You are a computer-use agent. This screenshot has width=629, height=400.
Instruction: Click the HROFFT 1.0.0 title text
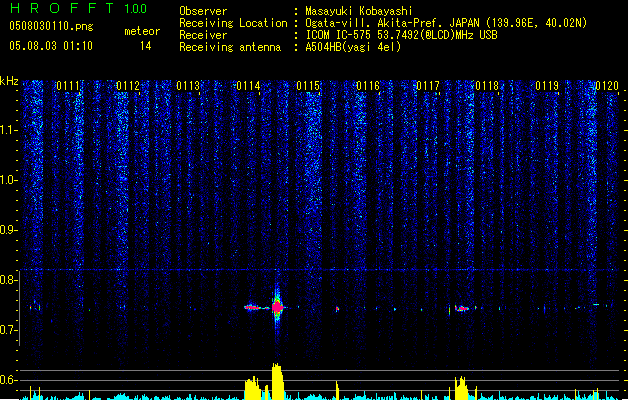coord(78,8)
